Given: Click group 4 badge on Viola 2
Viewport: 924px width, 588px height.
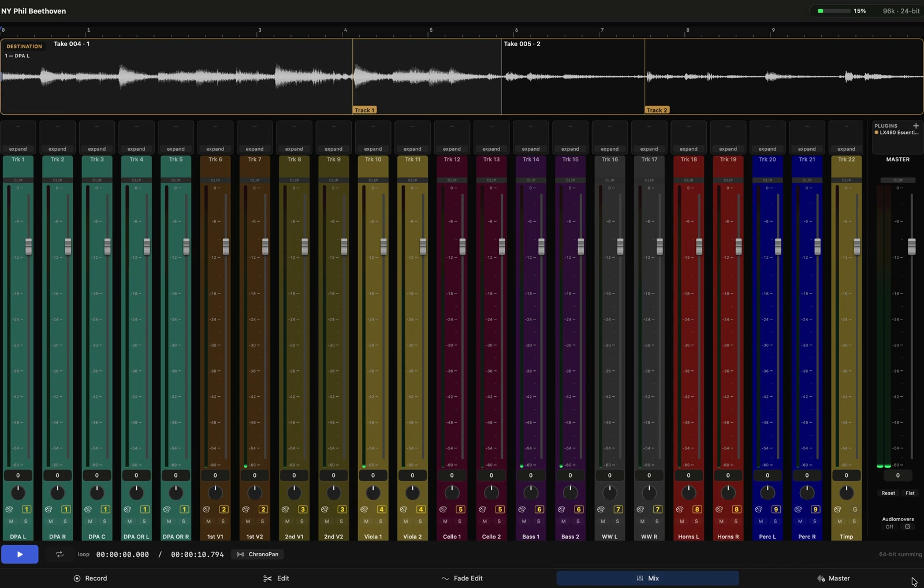Looking at the screenshot, I should pyautogui.click(x=421, y=509).
